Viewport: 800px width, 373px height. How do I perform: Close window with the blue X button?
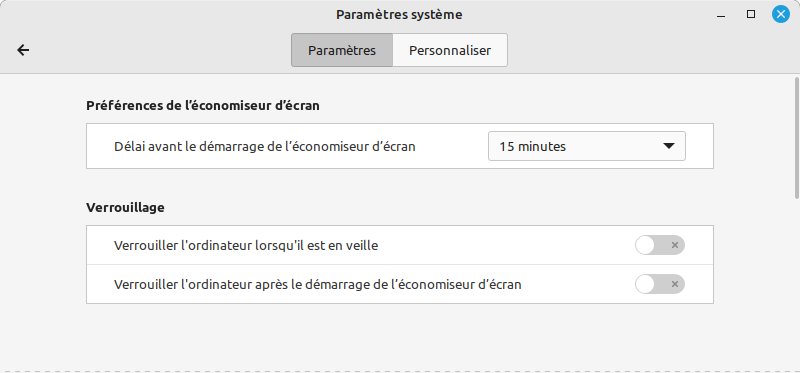click(780, 14)
